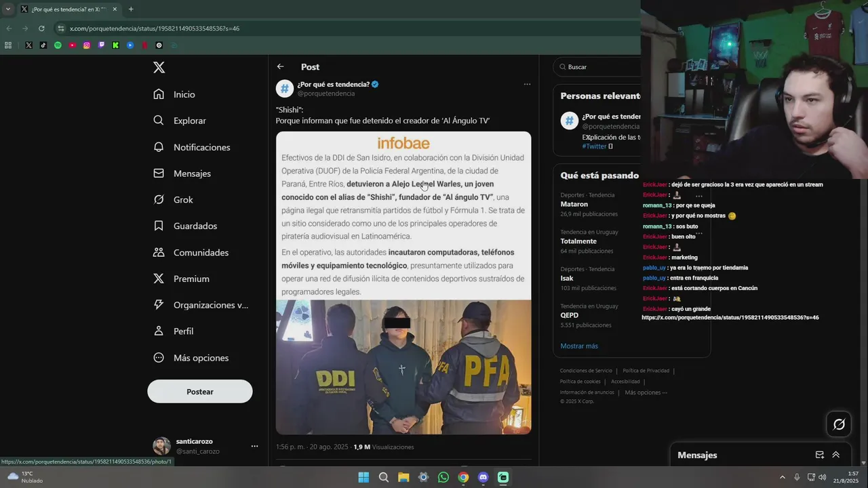Open Twitch bookmark in bookmarks bar
The height and width of the screenshot is (488, 868).
point(102,45)
